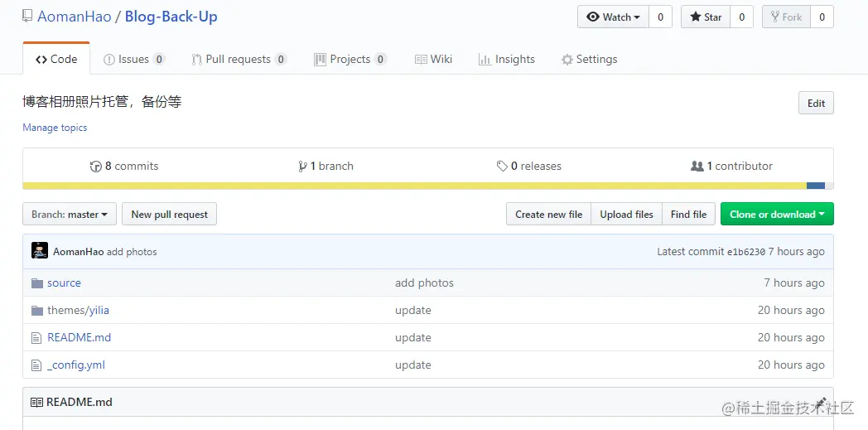Go to the Projects tab
This screenshot has height=430, width=868.
(x=350, y=59)
